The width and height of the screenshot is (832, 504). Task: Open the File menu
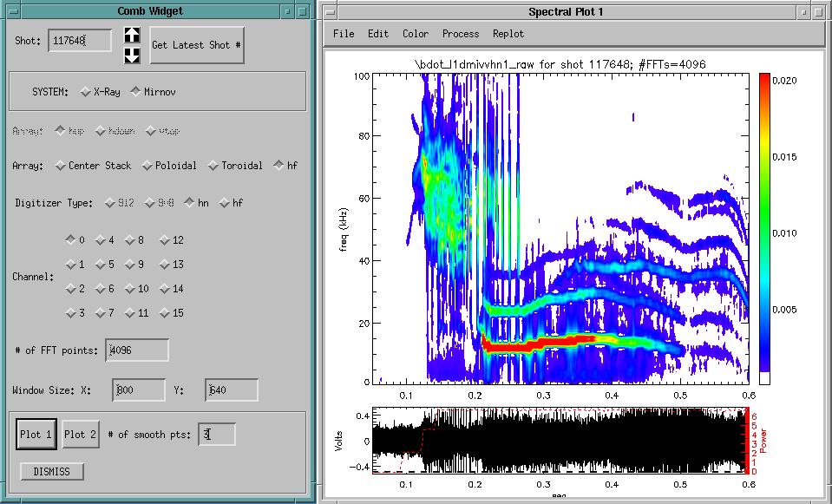344,34
